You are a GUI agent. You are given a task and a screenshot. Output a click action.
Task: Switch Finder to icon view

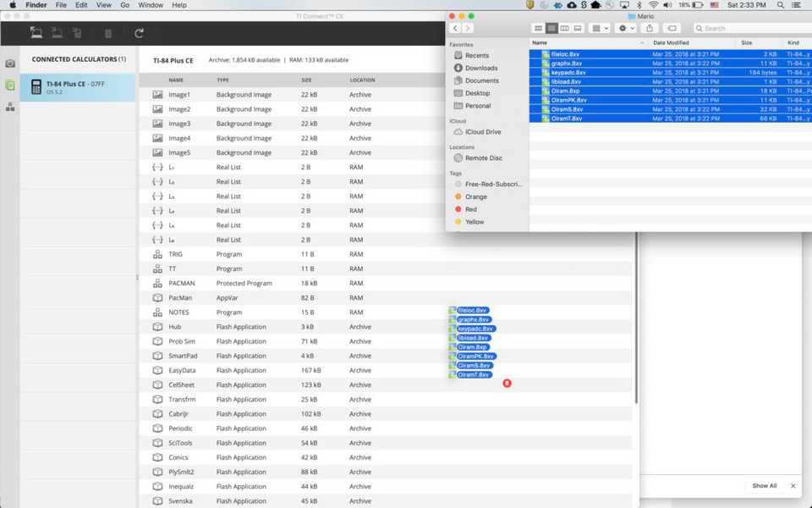(538, 28)
